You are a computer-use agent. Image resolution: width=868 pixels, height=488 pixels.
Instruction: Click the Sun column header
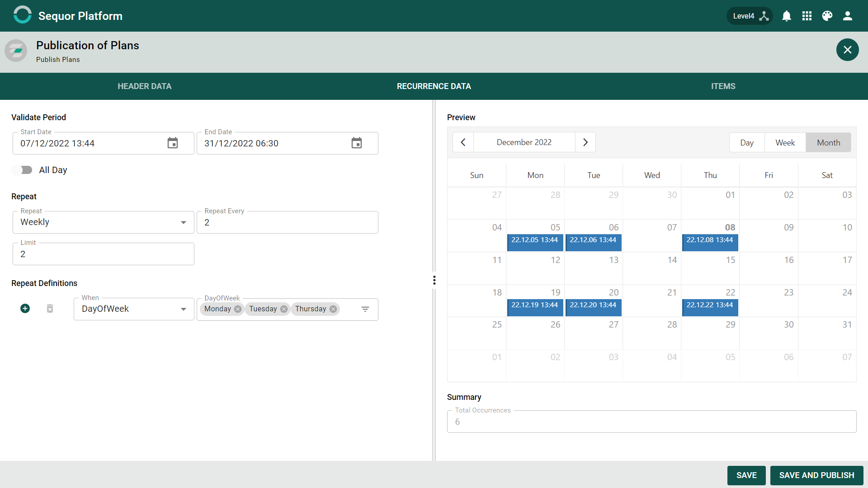click(476, 175)
